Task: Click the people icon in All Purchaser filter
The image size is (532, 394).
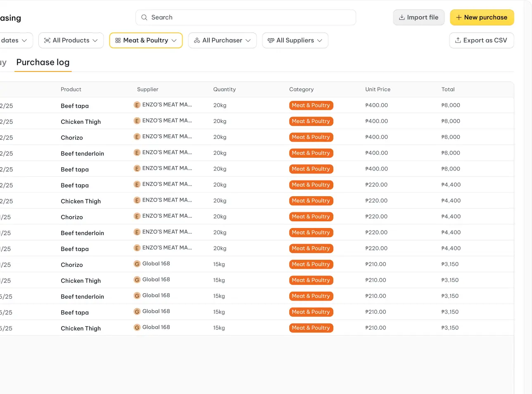Action: (197, 40)
